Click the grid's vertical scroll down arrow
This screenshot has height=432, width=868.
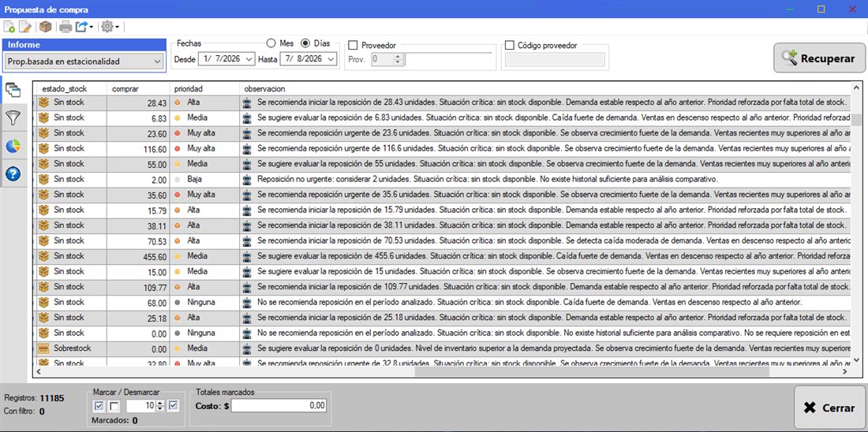(x=856, y=359)
